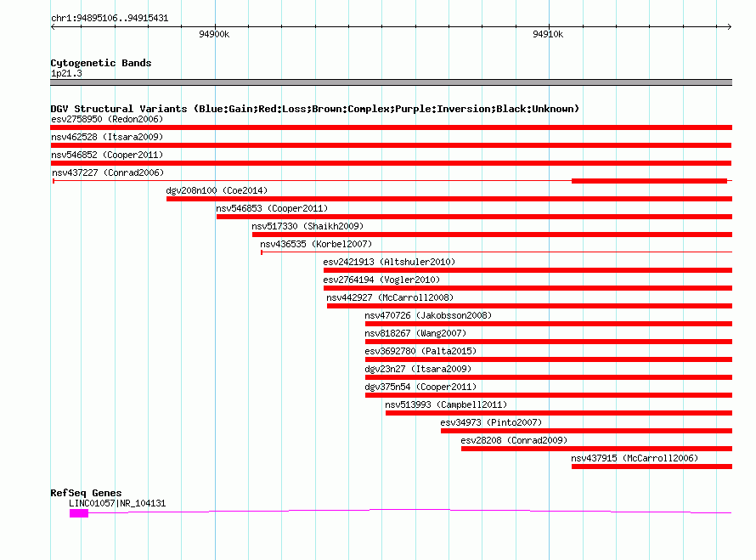Select nsv436535 (Korbel2007) label
The image size is (756, 560).
tap(316, 244)
